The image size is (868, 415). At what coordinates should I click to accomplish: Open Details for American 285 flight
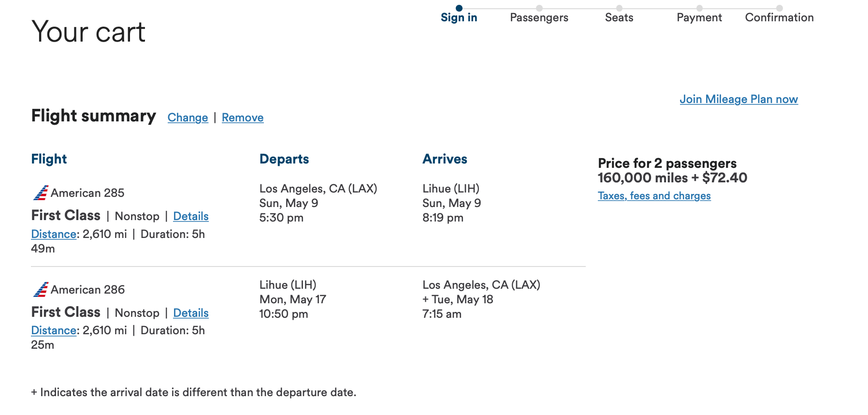tap(191, 216)
